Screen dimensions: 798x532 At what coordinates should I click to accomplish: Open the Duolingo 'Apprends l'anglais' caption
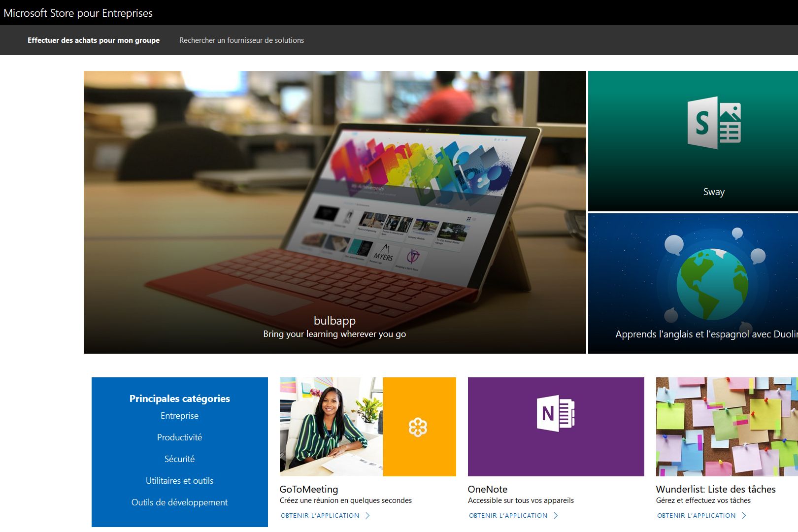pos(706,334)
